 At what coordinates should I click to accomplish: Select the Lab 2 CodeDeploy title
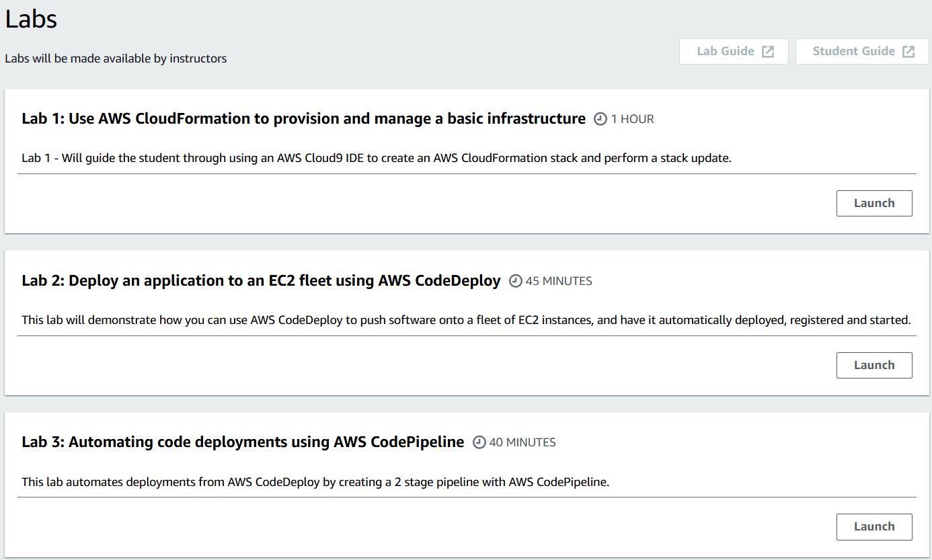(x=262, y=281)
